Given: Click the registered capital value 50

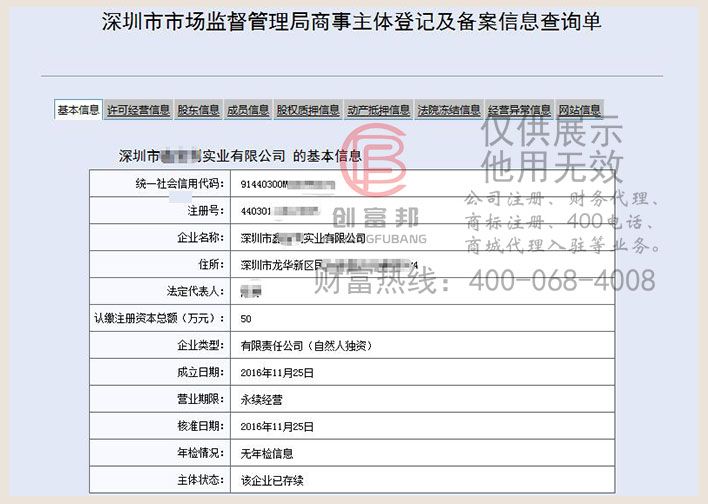Looking at the screenshot, I should coord(246,319).
